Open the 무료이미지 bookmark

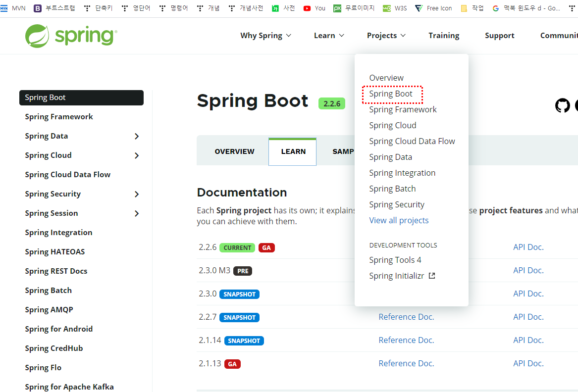(354, 8)
